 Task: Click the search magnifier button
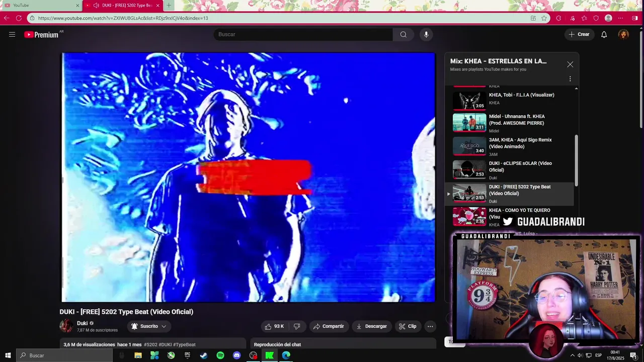coord(403,35)
